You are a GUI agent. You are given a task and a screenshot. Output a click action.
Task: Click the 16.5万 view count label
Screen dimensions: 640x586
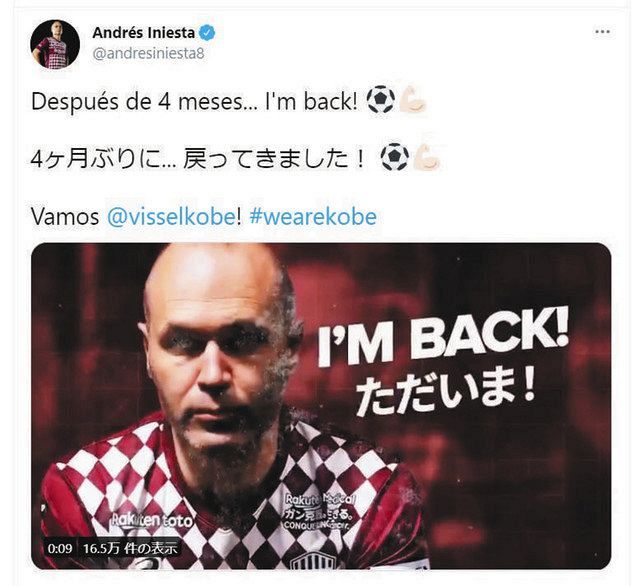click(131, 548)
